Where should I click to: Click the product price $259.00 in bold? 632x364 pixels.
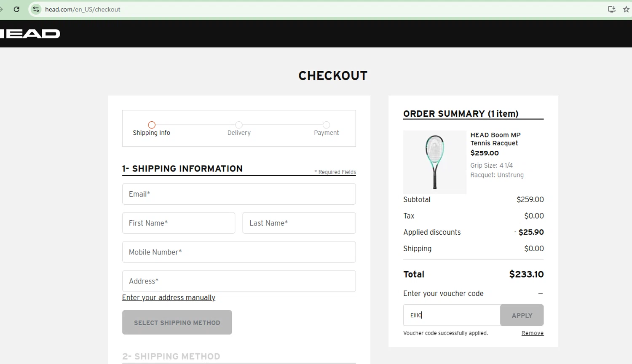point(485,153)
